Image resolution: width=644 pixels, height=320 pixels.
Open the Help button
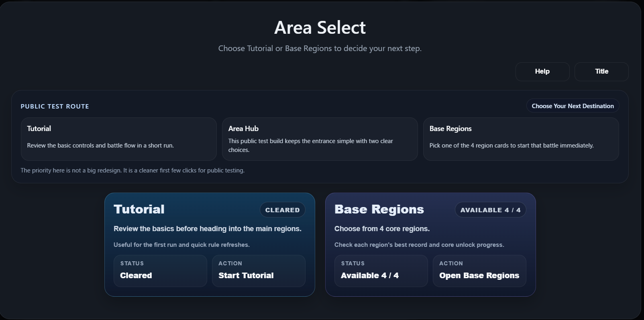coord(542,72)
